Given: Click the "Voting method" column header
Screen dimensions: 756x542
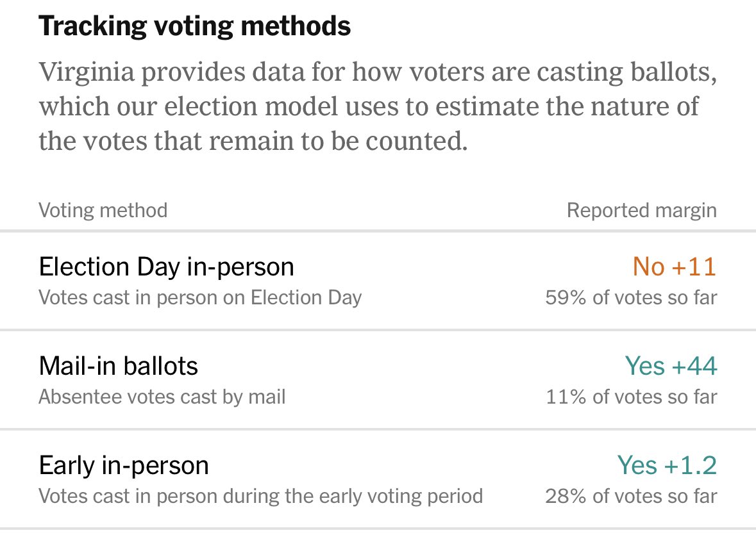Looking at the screenshot, I should coord(103,210).
